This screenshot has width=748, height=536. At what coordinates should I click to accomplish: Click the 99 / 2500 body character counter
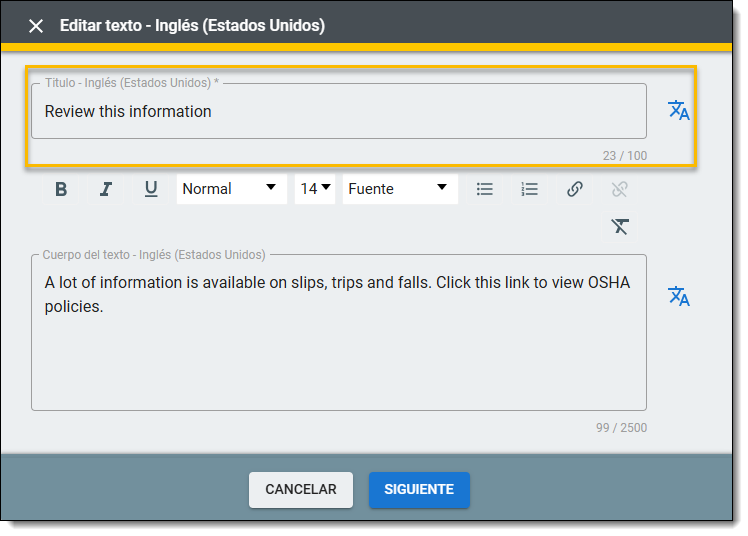621,428
